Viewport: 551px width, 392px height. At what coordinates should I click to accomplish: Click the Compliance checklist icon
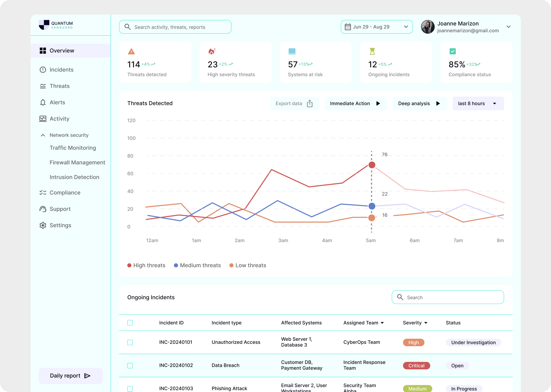point(43,192)
